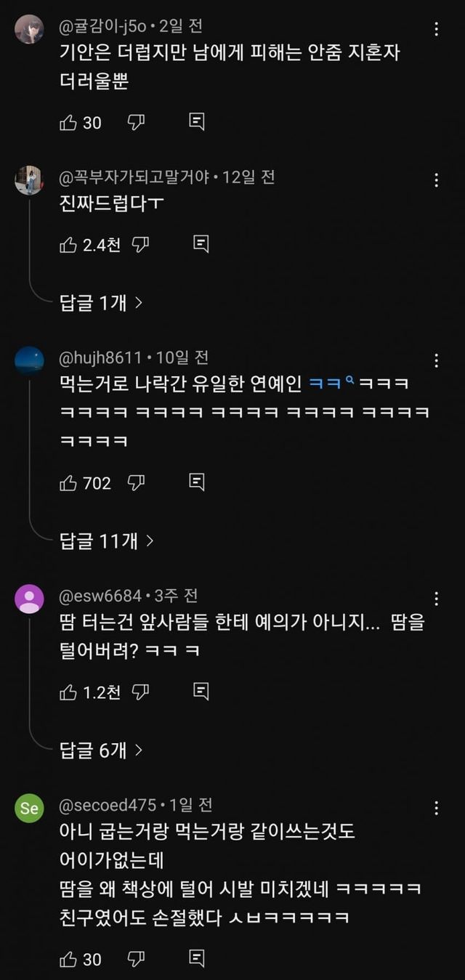Click the profile picture of @꼭부자가되고말거야
This screenshot has height=980, width=465.
[29, 180]
